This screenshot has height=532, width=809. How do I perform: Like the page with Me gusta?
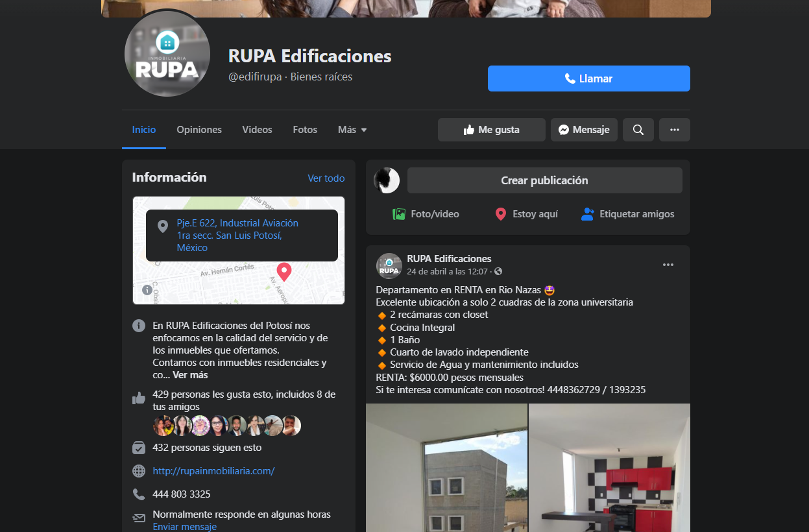[x=492, y=130]
